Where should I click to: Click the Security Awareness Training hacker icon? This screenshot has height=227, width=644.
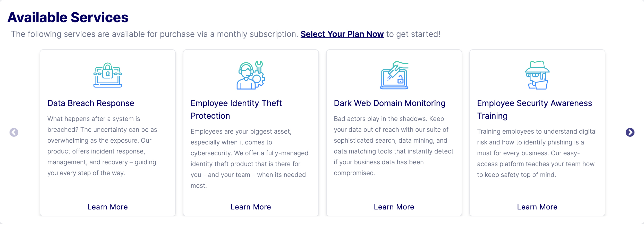coord(537,75)
